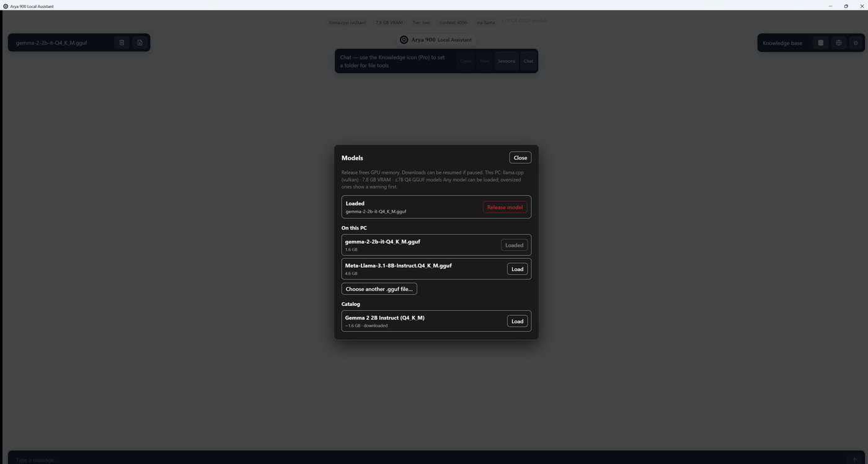Release the loaded model

click(x=505, y=207)
